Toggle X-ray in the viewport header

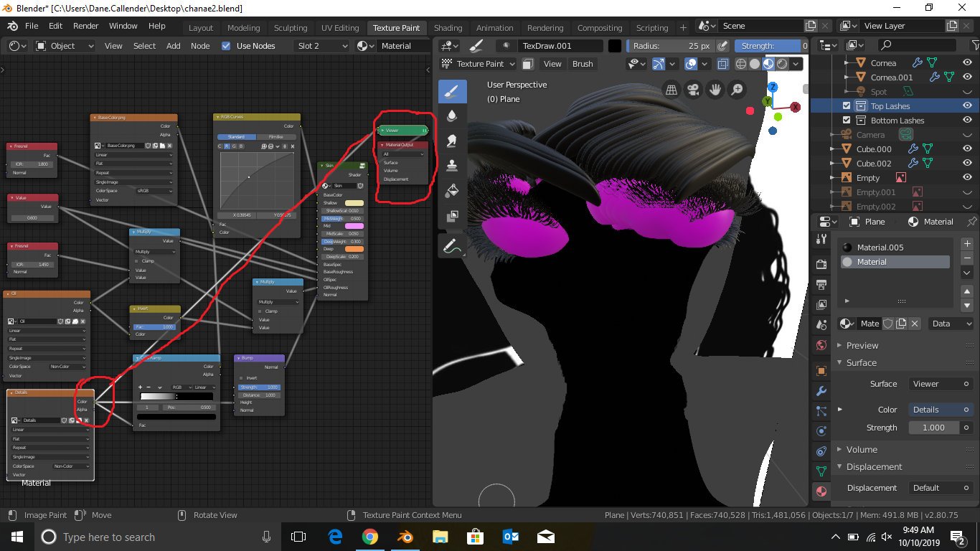(722, 64)
